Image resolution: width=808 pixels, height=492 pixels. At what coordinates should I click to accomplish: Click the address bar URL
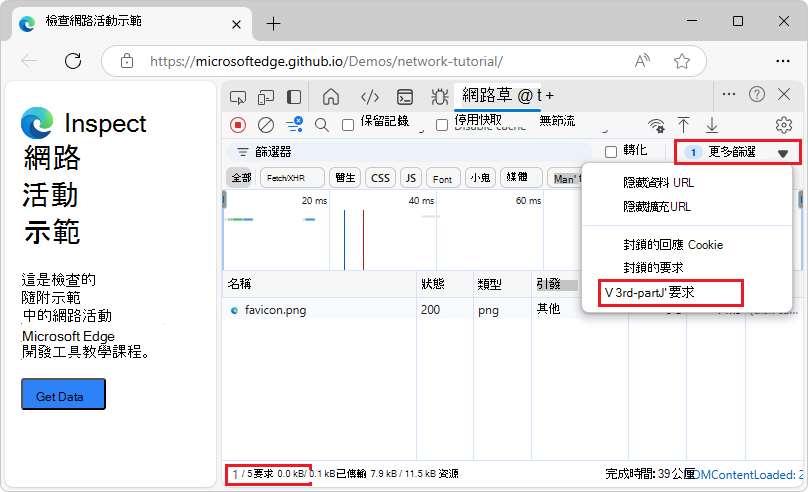click(x=326, y=61)
